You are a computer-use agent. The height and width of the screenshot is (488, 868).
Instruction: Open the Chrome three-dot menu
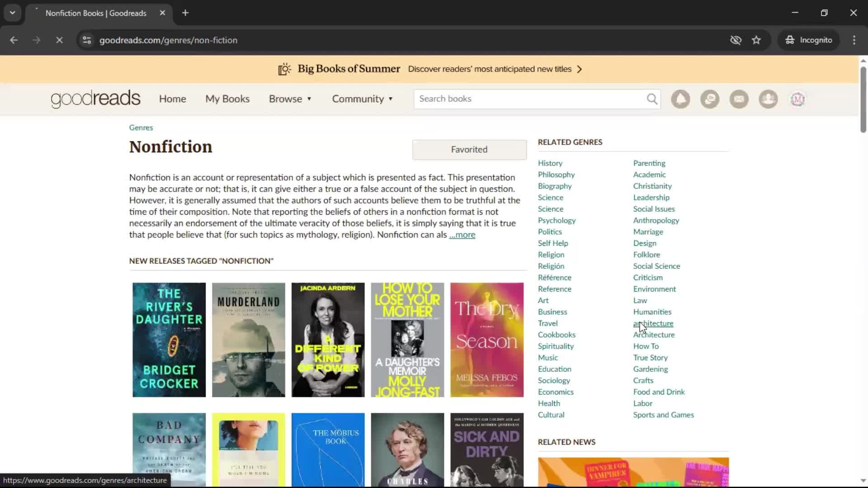tap(854, 40)
